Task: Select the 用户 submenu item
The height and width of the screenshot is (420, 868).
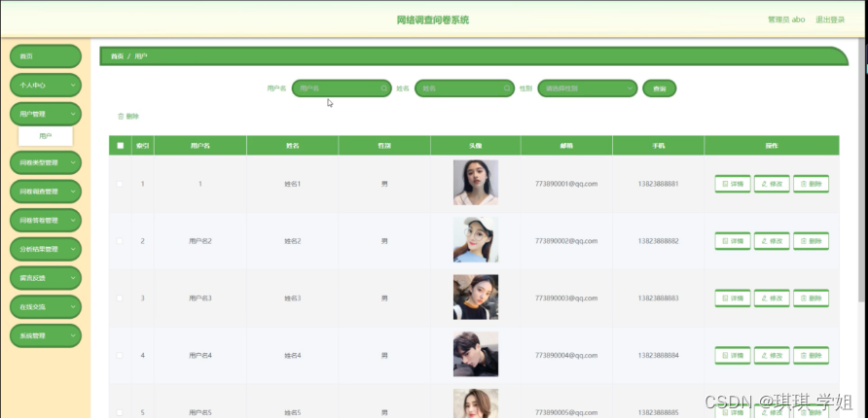Action: click(46, 136)
